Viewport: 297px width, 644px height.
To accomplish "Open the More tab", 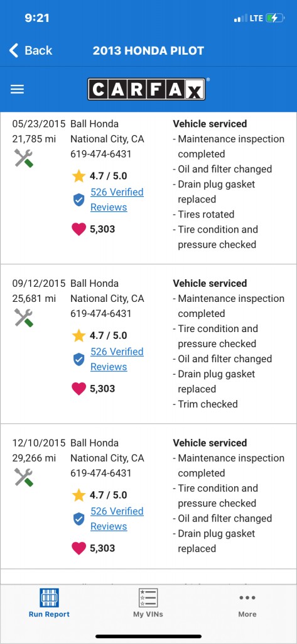I will 247,605.
